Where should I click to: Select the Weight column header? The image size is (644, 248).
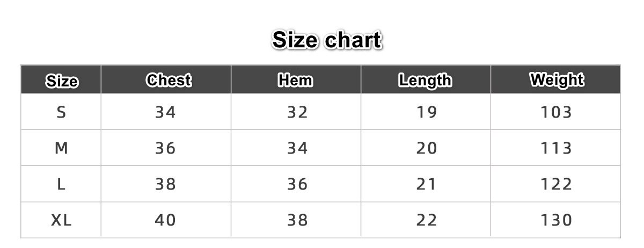click(x=557, y=80)
